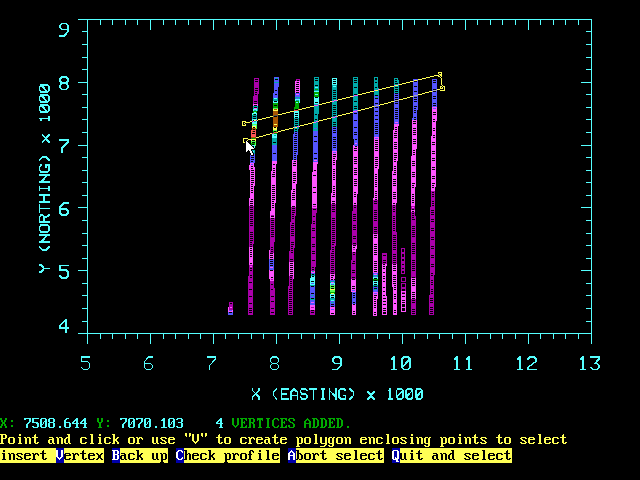Click the y-axis tick label 4
640x480 pixels.
tap(64, 326)
